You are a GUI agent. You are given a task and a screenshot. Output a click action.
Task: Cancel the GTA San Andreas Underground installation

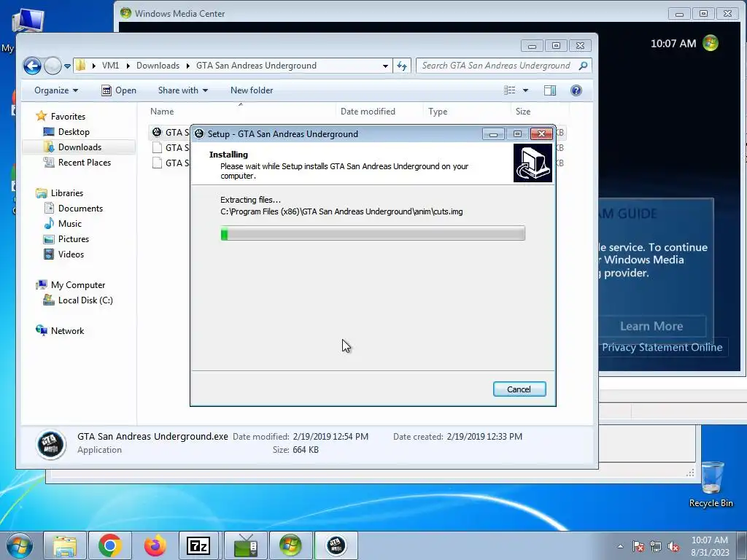(x=519, y=389)
